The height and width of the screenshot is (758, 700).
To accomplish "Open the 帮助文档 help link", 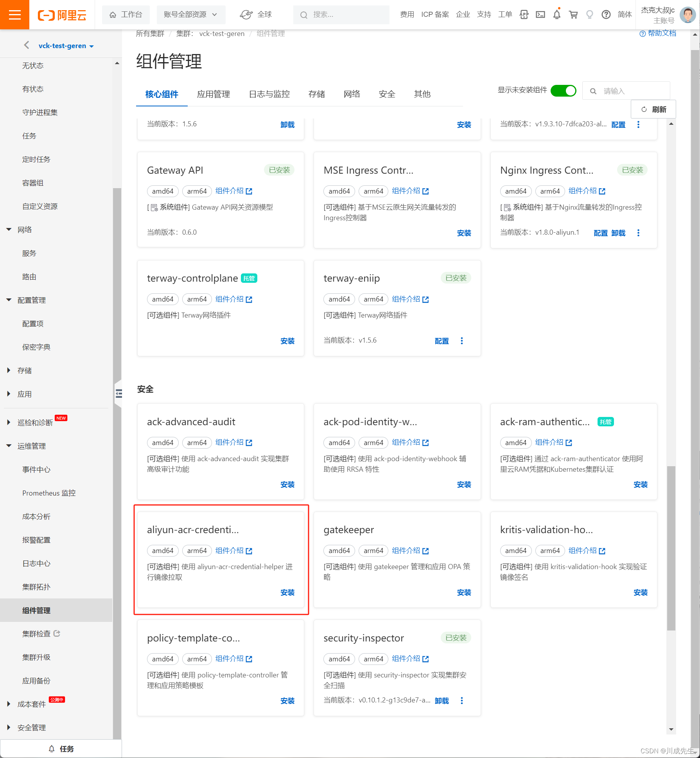I will pyautogui.click(x=658, y=33).
